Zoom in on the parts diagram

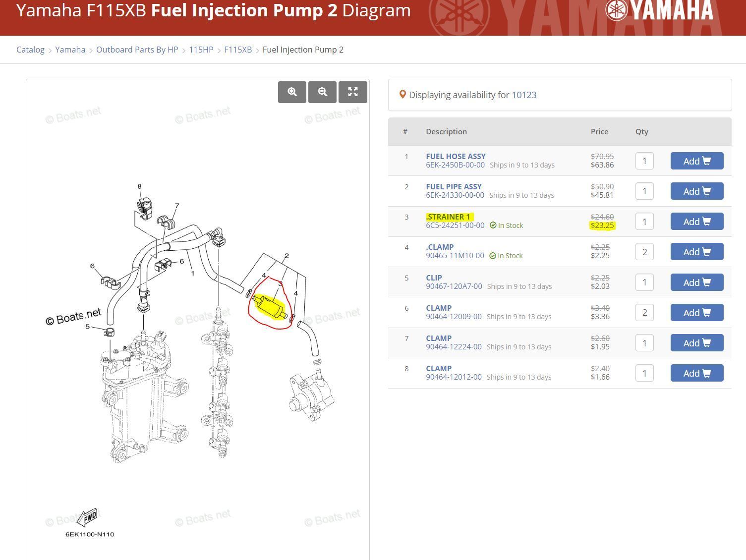pyautogui.click(x=292, y=92)
